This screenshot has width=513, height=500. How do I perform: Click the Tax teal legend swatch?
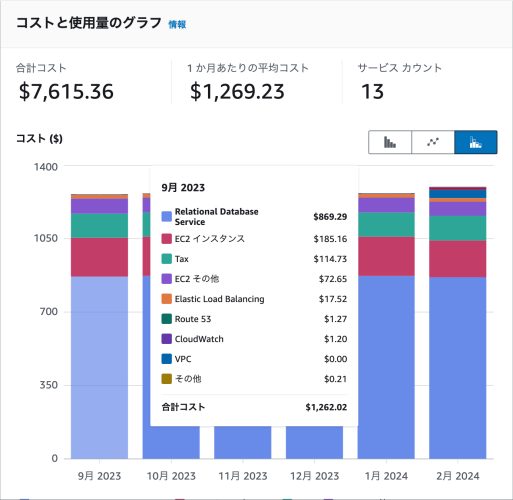point(167,259)
